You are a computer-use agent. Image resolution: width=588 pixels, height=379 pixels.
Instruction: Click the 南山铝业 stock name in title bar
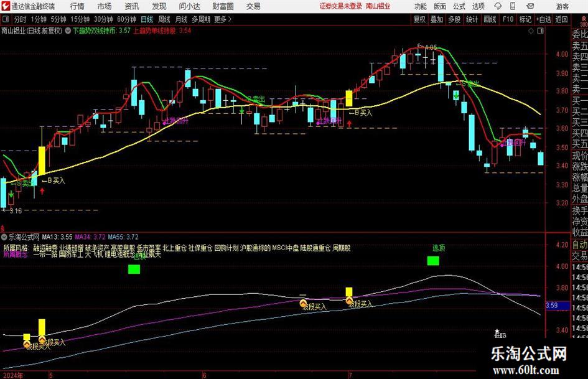[x=378, y=6]
